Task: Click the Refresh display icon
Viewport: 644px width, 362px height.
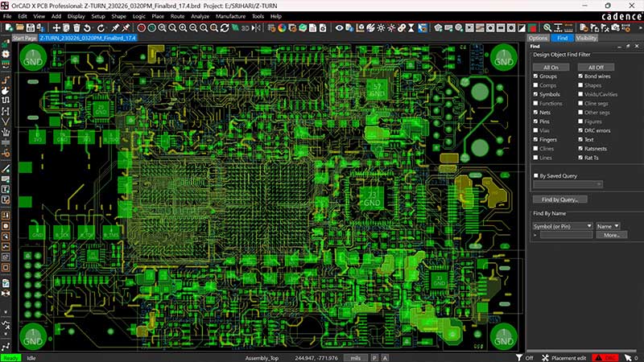Action: (x=225, y=28)
